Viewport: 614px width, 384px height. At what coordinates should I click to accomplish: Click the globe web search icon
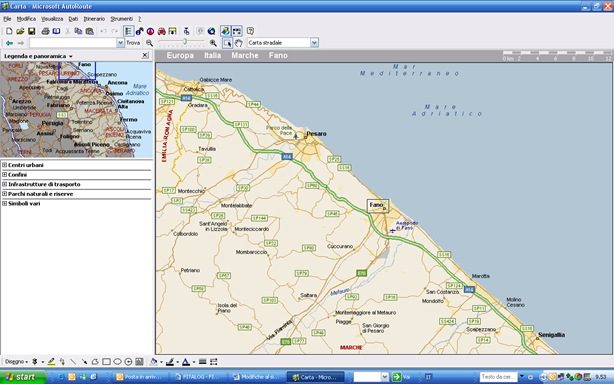click(x=211, y=31)
